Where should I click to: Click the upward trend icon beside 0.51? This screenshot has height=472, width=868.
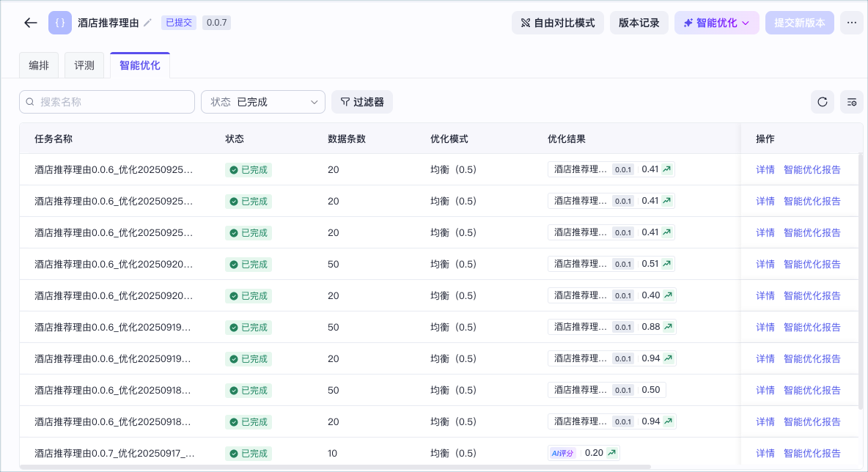(667, 264)
